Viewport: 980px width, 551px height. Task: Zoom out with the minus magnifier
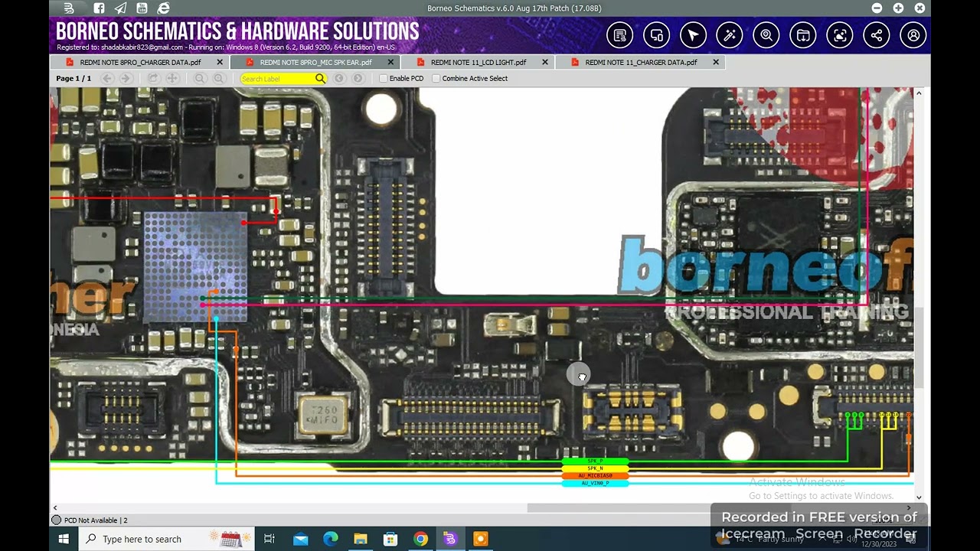point(200,78)
